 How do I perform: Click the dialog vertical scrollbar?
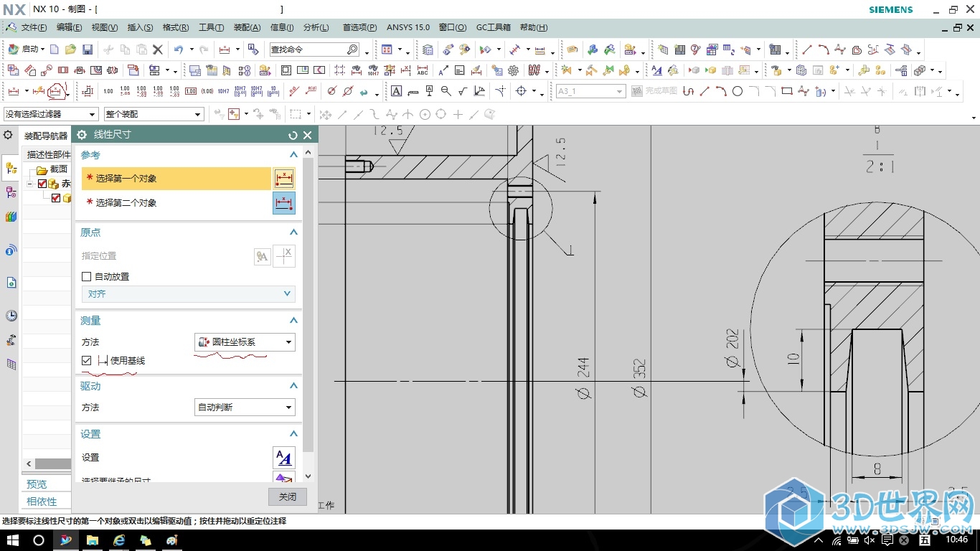pos(308,305)
